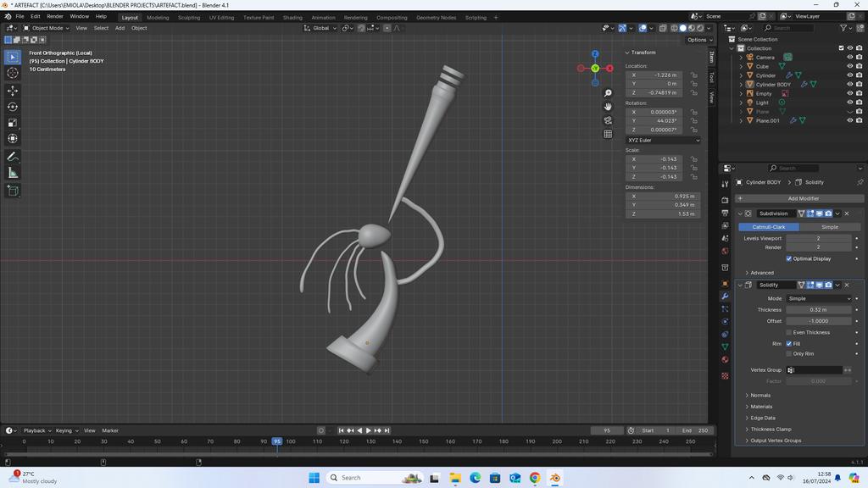This screenshot has width=868, height=488.
Task: Expand the Cylinder BODY tree item
Action: (741, 85)
